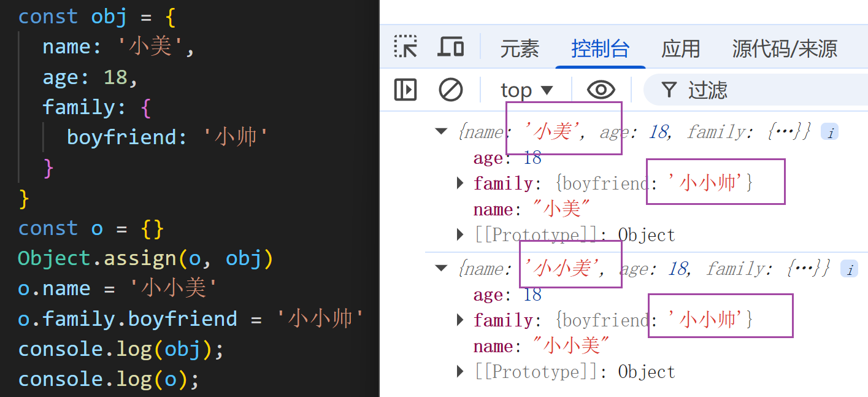This screenshot has width=868, height=397.
Task: Click the code line console.log(o);
Action: tap(109, 379)
